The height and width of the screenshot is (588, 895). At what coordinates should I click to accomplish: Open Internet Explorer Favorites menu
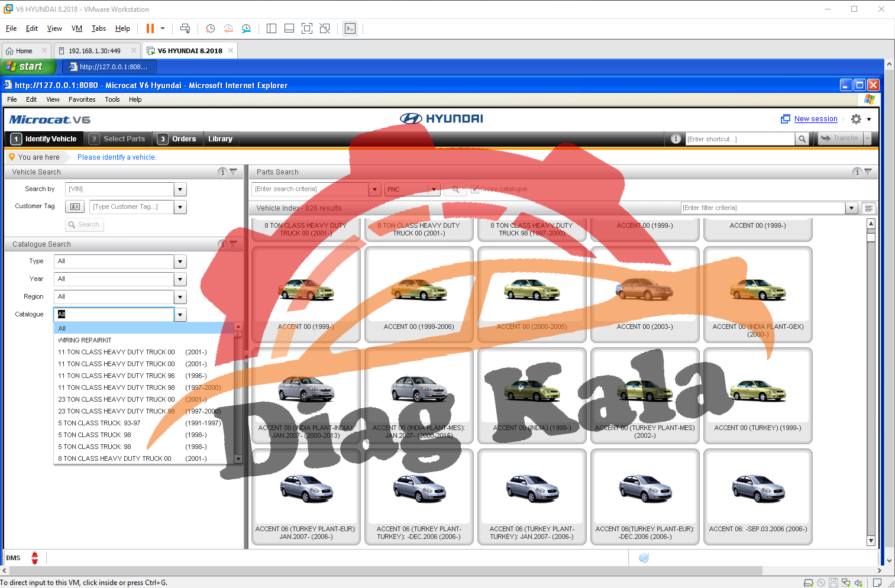(x=82, y=99)
